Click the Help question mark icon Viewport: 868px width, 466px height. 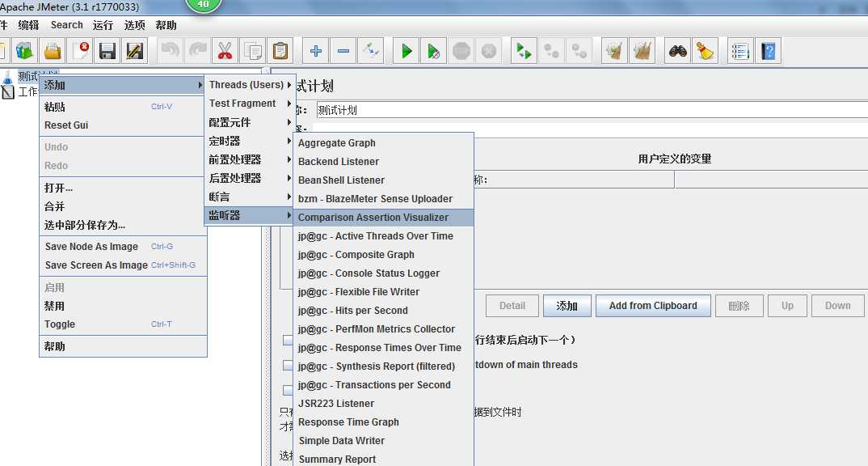click(x=769, y=51)
